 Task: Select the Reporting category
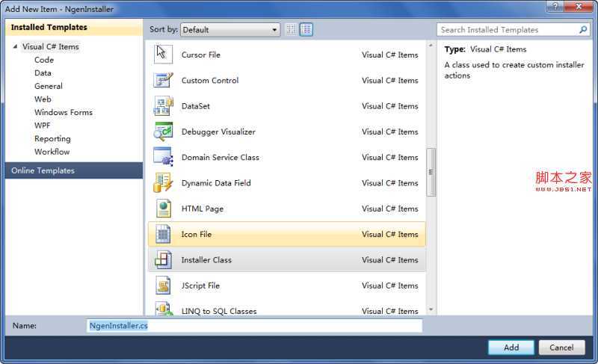coord(52,139)
